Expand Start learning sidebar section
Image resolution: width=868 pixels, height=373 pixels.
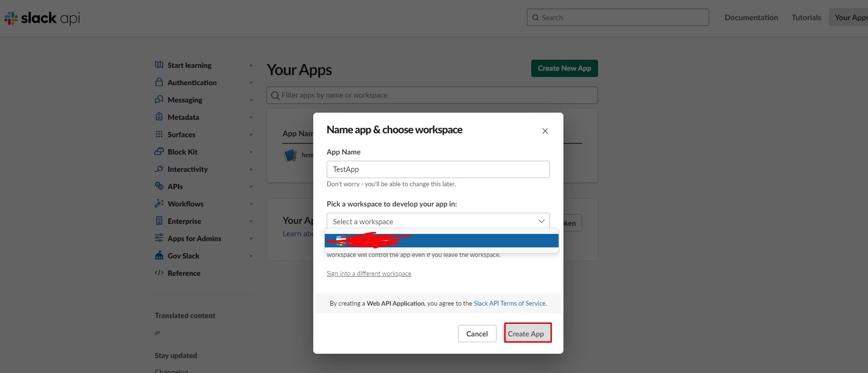tap(251, 65)
